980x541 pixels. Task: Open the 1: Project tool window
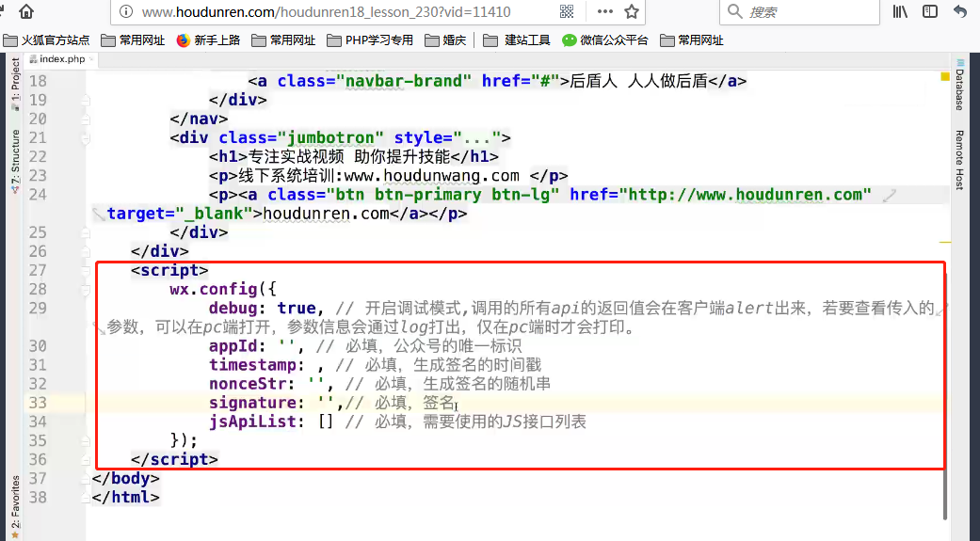click(16, 85)
